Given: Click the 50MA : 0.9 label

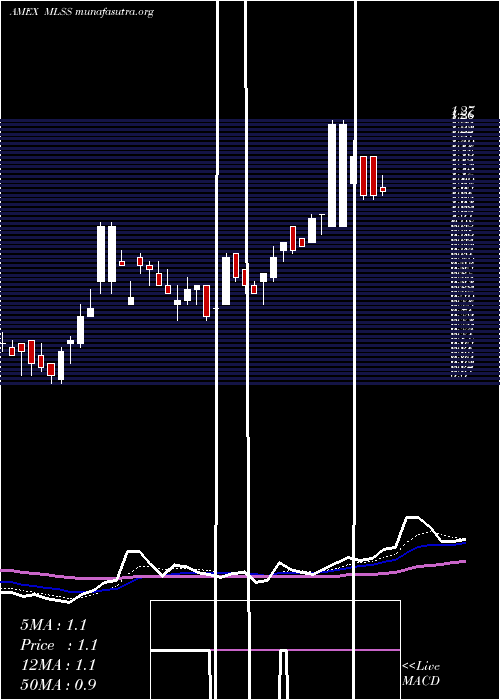Looking at the screenshot, I should tap(58, 684).
